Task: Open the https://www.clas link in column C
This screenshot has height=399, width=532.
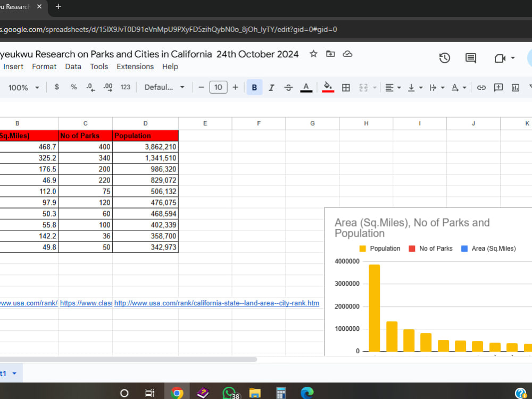Action: coord(86,303)
